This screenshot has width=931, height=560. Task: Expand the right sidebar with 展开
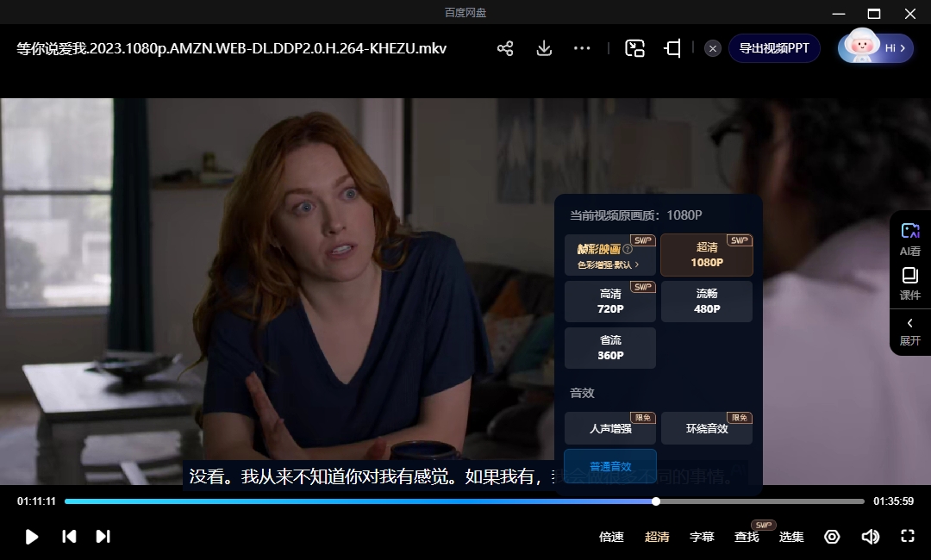910,332
